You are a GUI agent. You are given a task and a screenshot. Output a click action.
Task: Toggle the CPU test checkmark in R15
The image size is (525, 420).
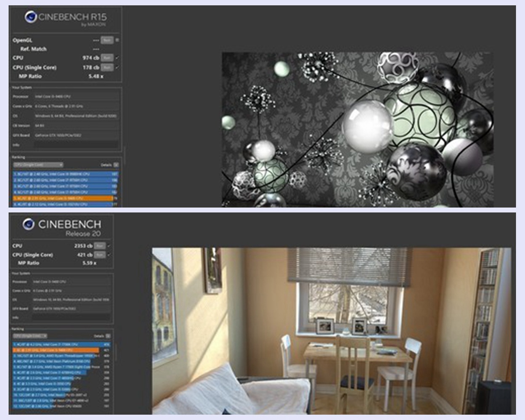click(117, 58)
